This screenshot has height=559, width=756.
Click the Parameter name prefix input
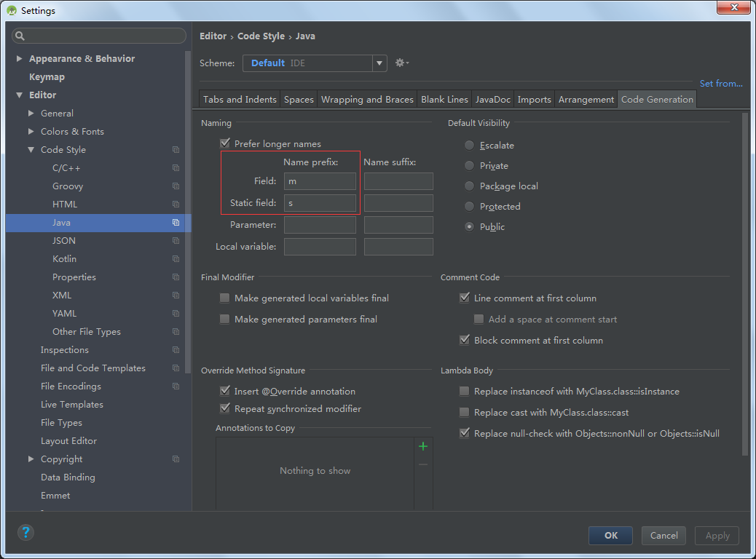tap(320, 225)
